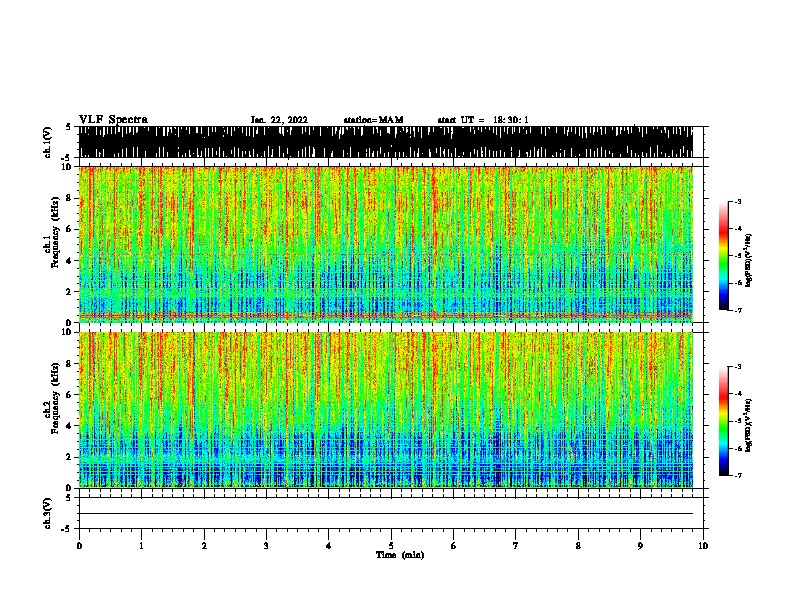Click the time axis tick label "7"
Screen dimensions: 792x612
point(516,546)
